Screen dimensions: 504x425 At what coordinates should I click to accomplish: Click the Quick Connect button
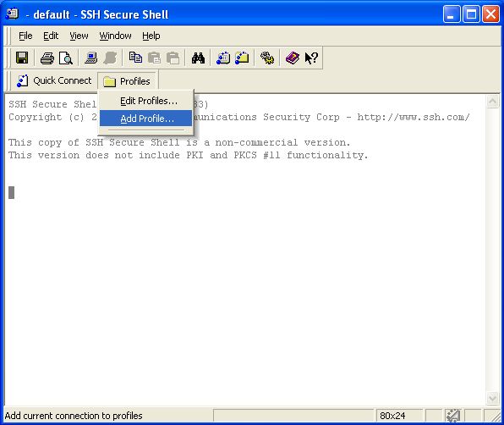tap(54, 80)
